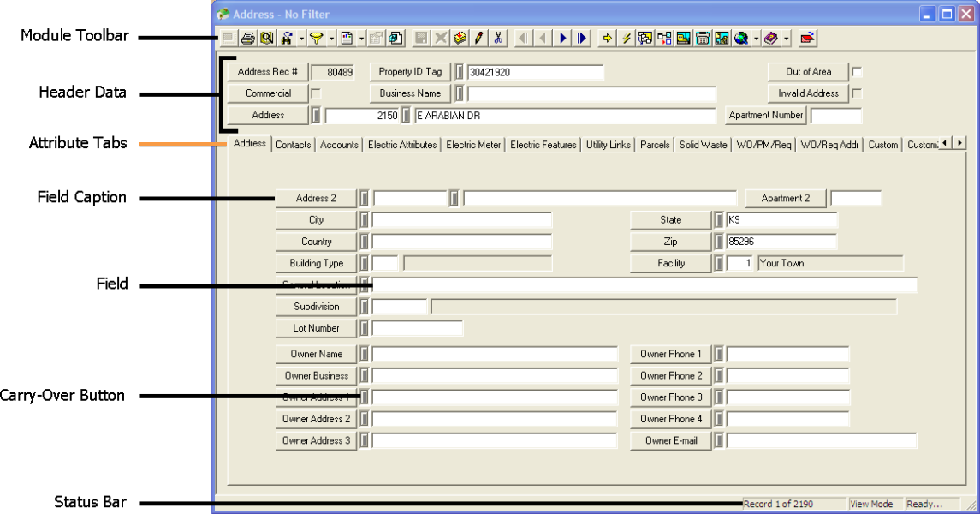Screen dimensions: 980x514
Task: Click the gray X delete icon
Action: coord(441,39)
